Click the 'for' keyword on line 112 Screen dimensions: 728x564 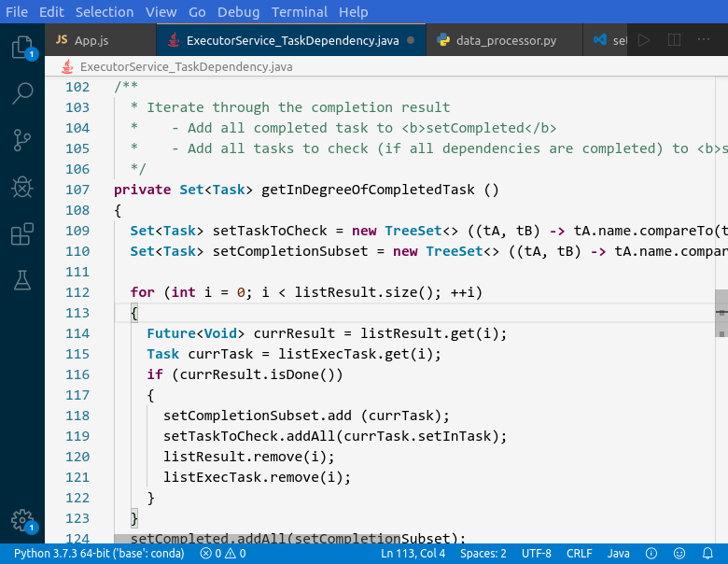[142, 292]
